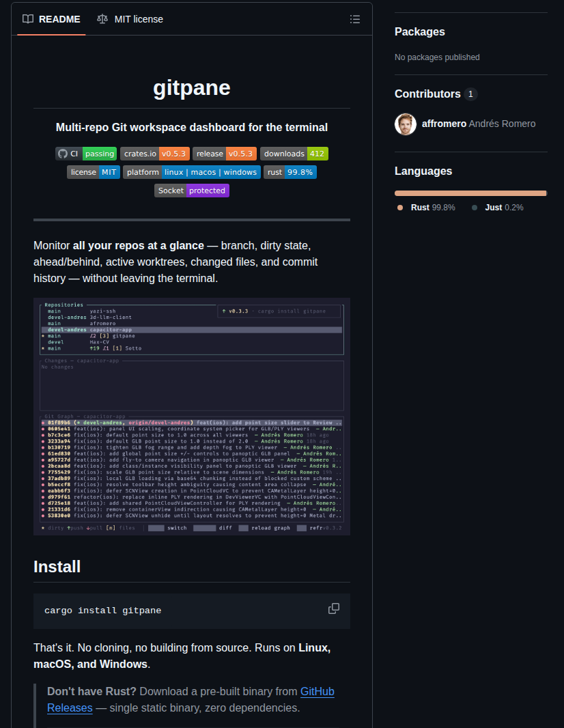564x728 pixels.
Task: Click the orange Rust language dot
Action: pyautogui.click(x=400, y=208)
